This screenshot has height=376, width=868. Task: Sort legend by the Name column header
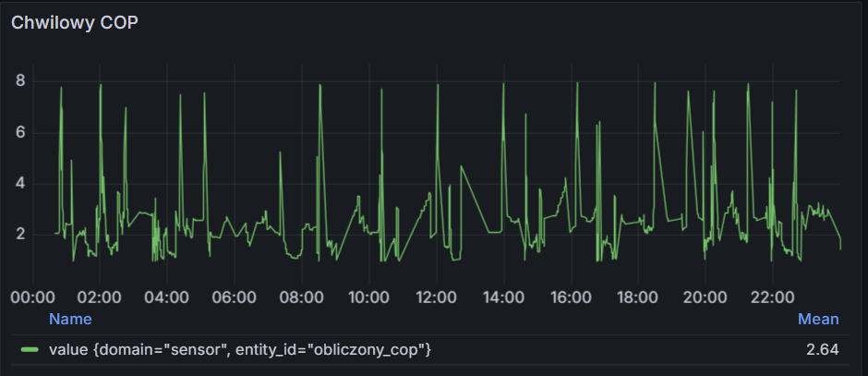(x=70, y=319)
